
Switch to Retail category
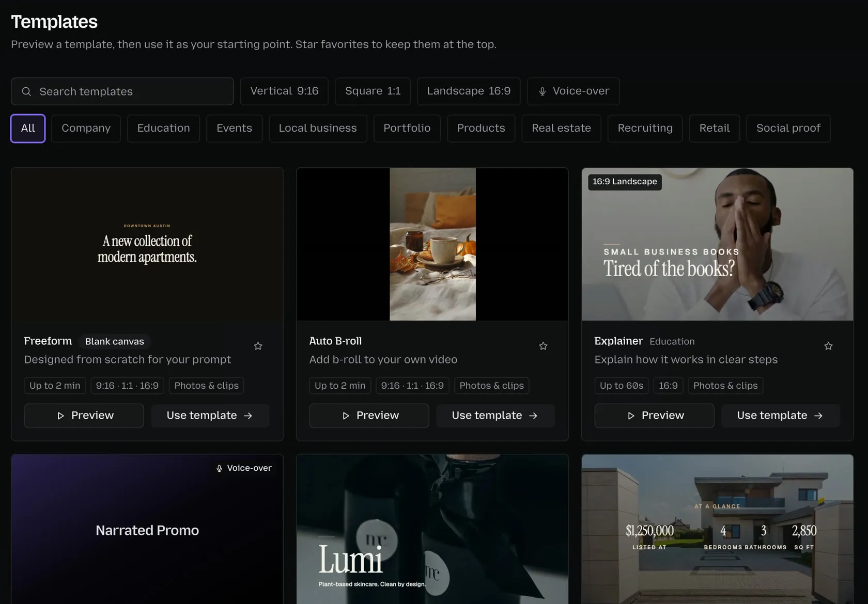coord(715,128)
